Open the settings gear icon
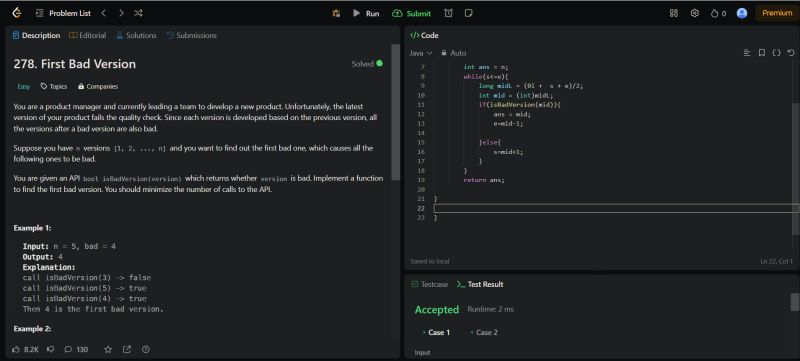800x361 pixels. click(x=694, y=13)
